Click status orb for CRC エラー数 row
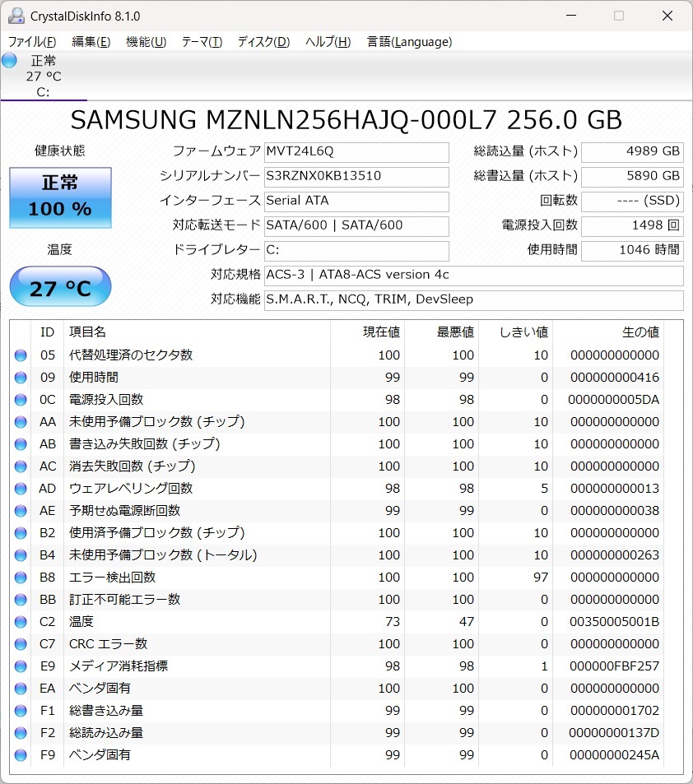This screenshot has width=693, height=784. [21, 644]
